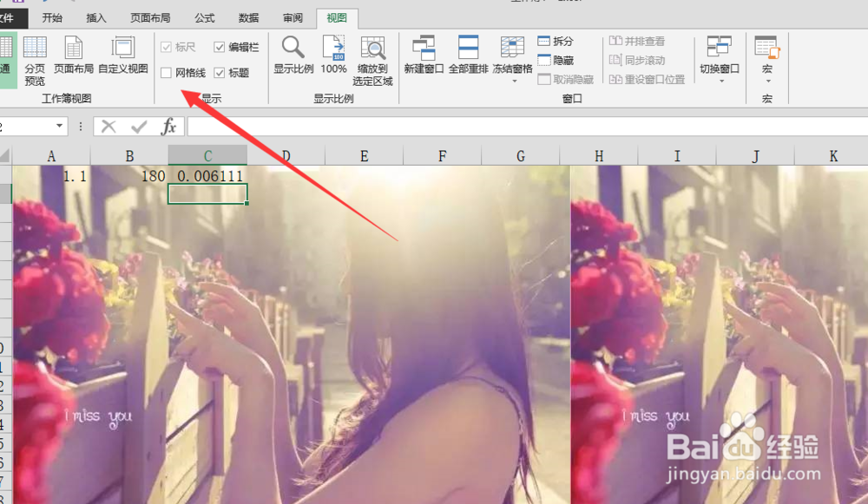Click inside the formula bar field

coord(528,127)
